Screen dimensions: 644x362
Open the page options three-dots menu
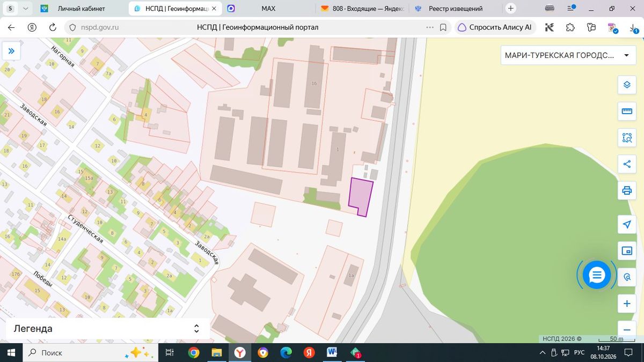(429, 27)
